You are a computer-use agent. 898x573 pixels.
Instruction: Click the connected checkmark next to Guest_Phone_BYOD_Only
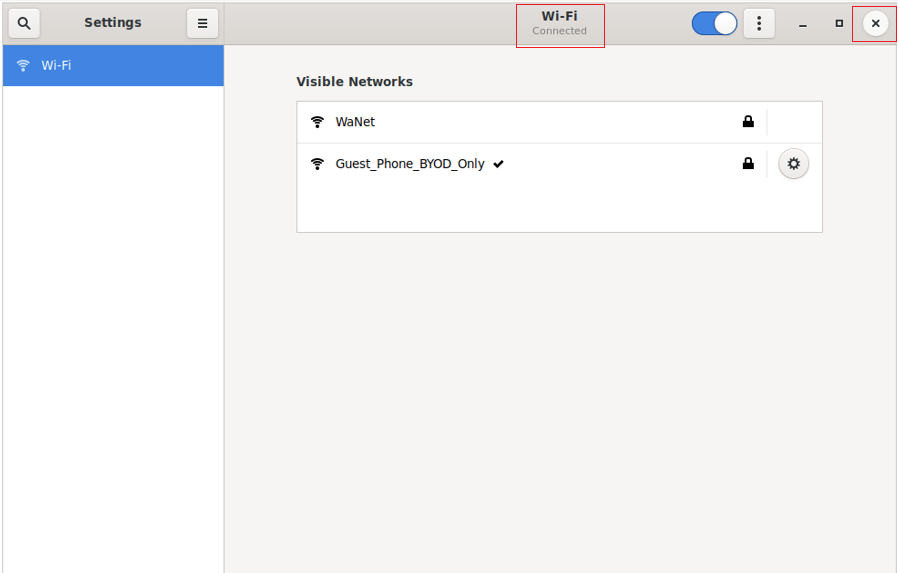pyautogui.click(x=498, y=164)
